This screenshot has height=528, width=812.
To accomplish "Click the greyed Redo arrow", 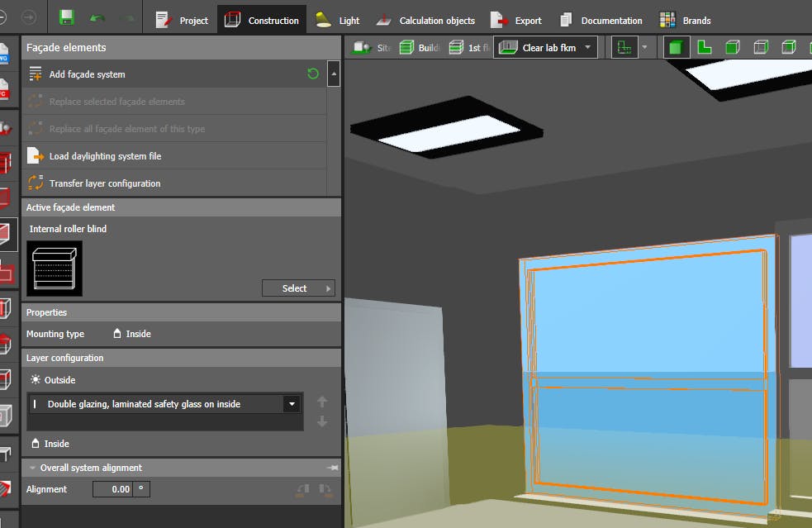I will pyautogui.click(x=127, y=19).
